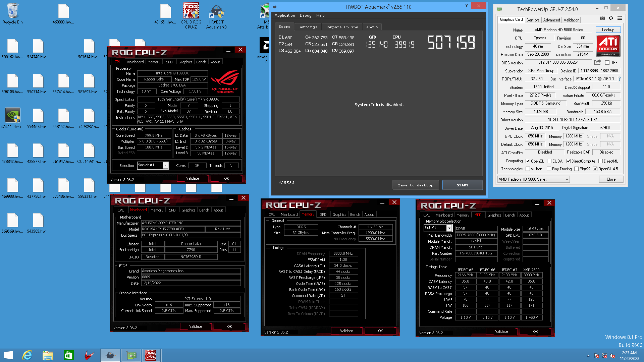Switch to the GPU-Z taskbar button

(131, 355)
